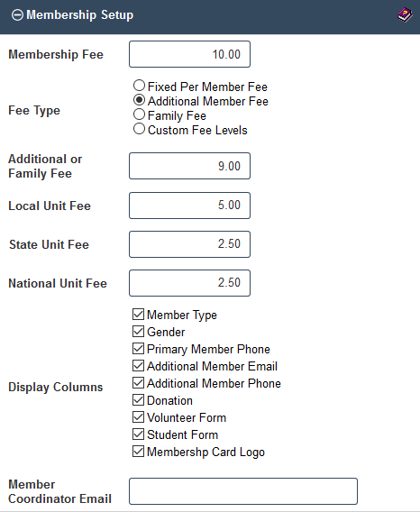Click the National Unit Fee field
The image size is (420, 512).
click(x=190, y=283)
